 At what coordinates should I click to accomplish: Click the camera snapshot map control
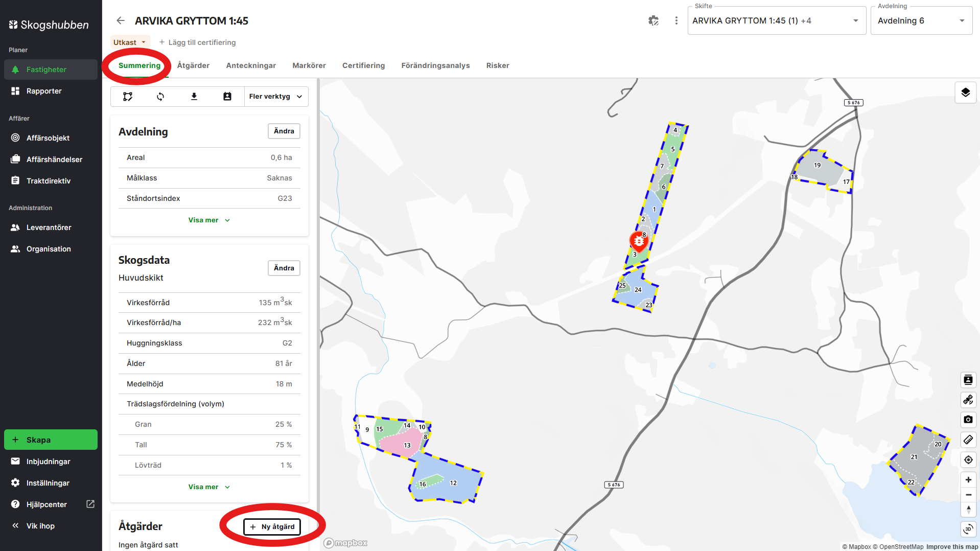pyautogui.click(x=968, y=420)
